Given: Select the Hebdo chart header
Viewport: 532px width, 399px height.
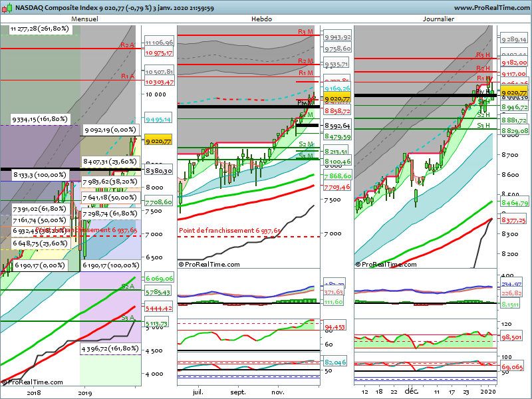Looking at the screenshot, I should click(261, 19).
